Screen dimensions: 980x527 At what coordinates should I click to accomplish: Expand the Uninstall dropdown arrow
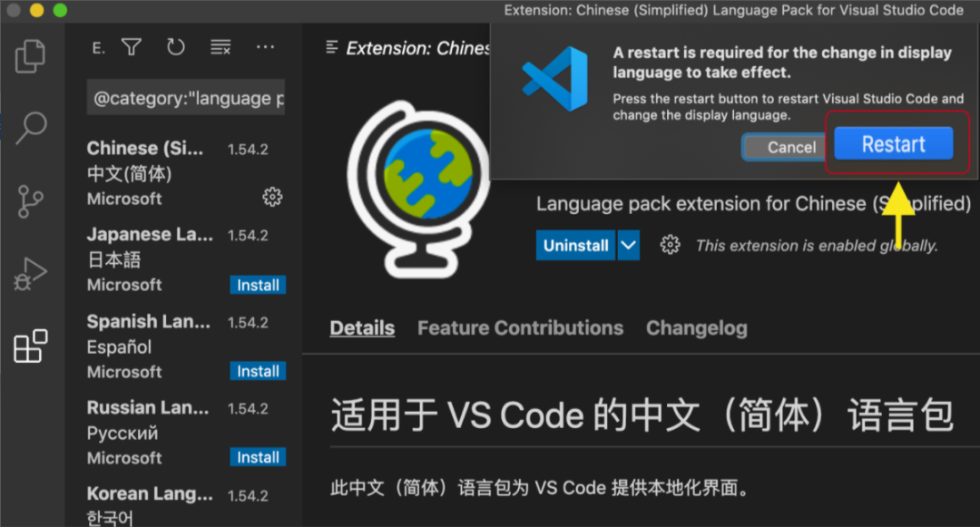click(x=629, y=246)
